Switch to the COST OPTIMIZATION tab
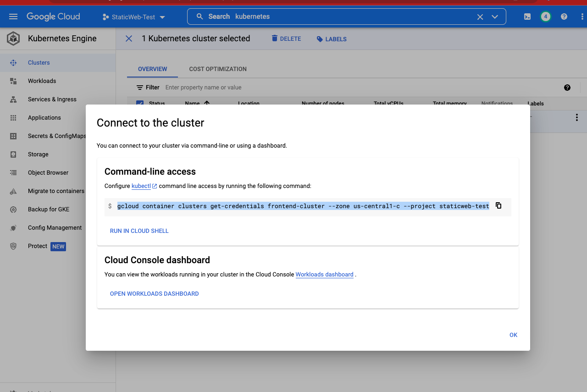 218,69
